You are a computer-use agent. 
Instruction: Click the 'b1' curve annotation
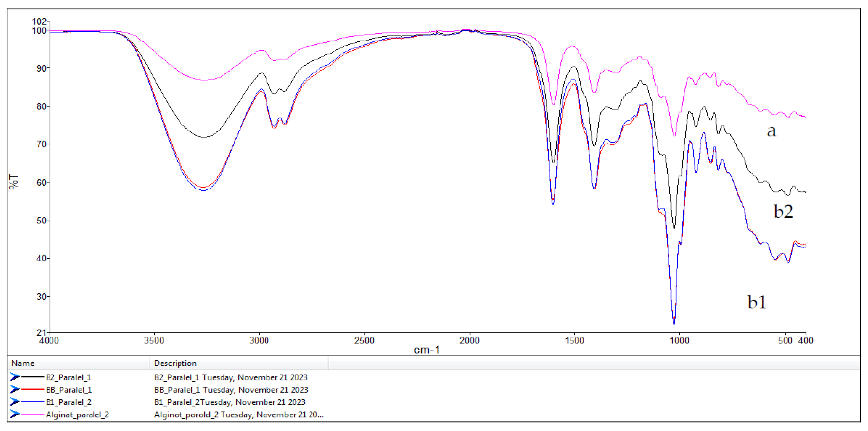757,302
